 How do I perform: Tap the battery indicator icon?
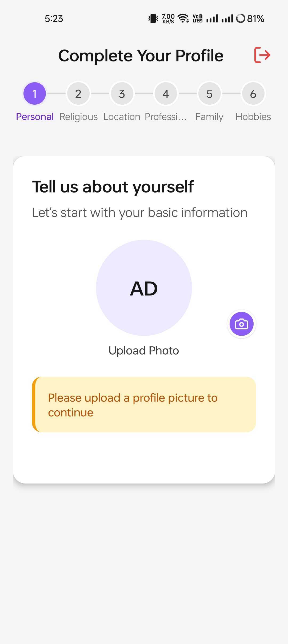pos(241,18)
